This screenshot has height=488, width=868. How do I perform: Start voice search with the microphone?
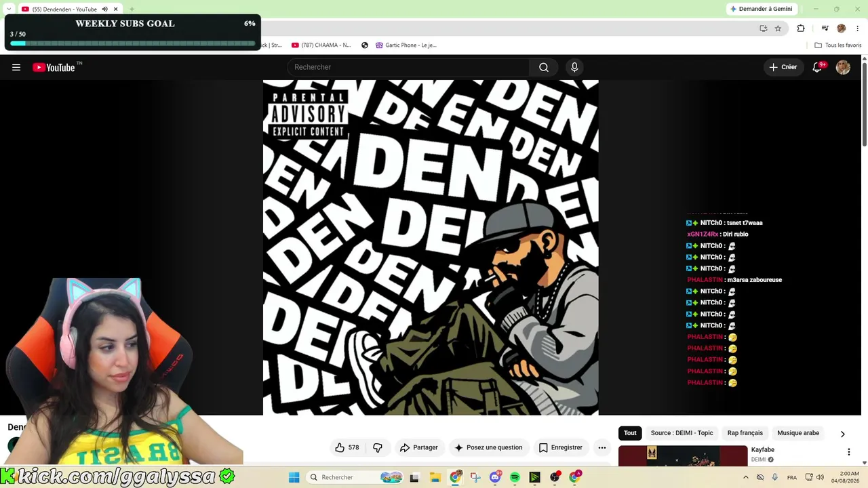[x=574, y=67]
